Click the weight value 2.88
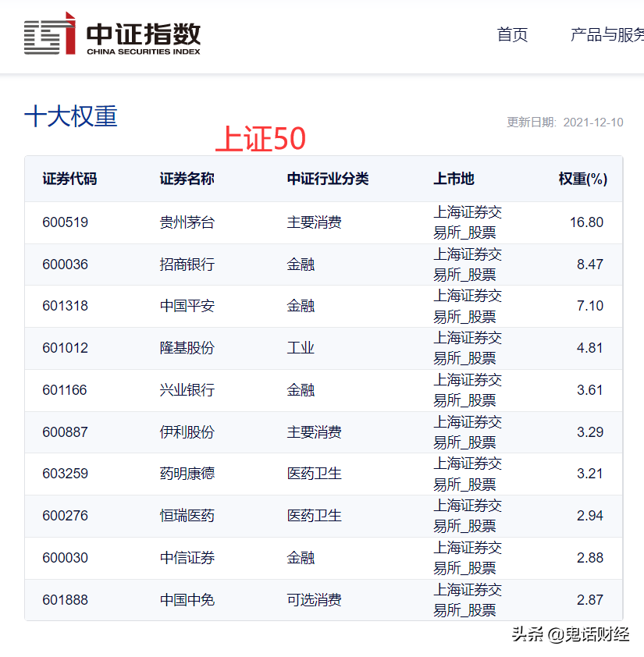Image resolution: width=644 pixels, height=657 pixels. pos(590,558)
